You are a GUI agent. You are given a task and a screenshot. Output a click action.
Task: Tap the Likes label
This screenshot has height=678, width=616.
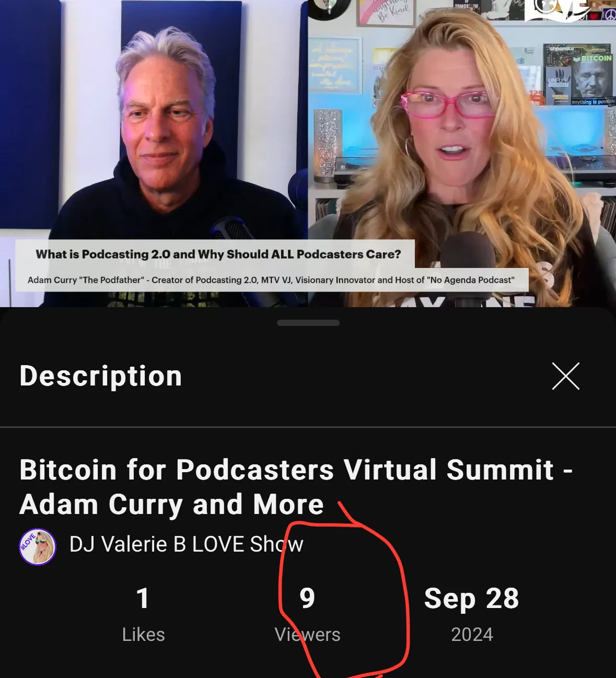coord(143,635)
